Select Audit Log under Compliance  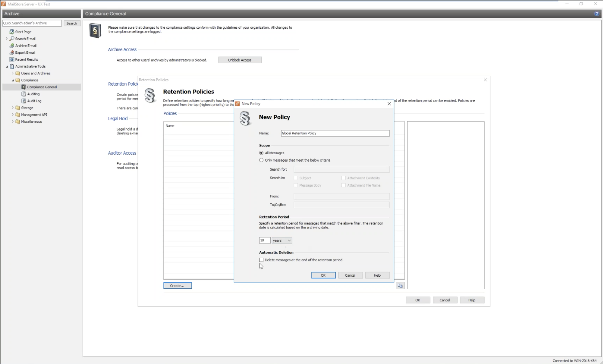coord(34,101)
